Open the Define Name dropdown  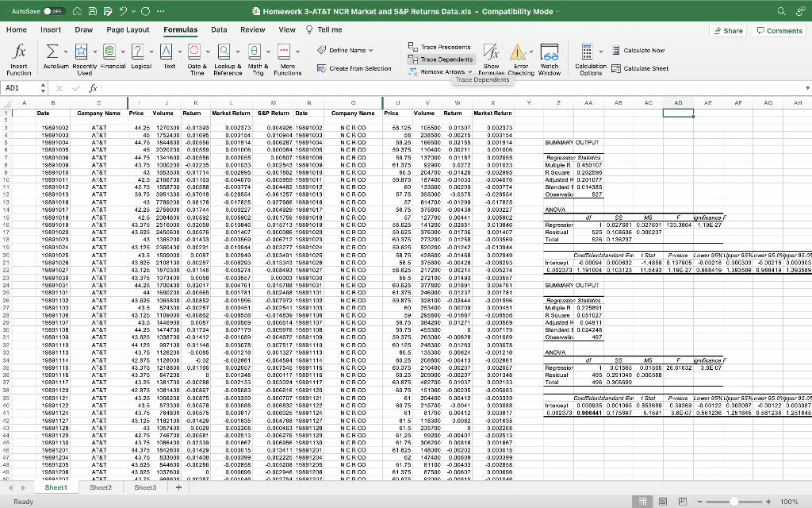coord(370,48)
